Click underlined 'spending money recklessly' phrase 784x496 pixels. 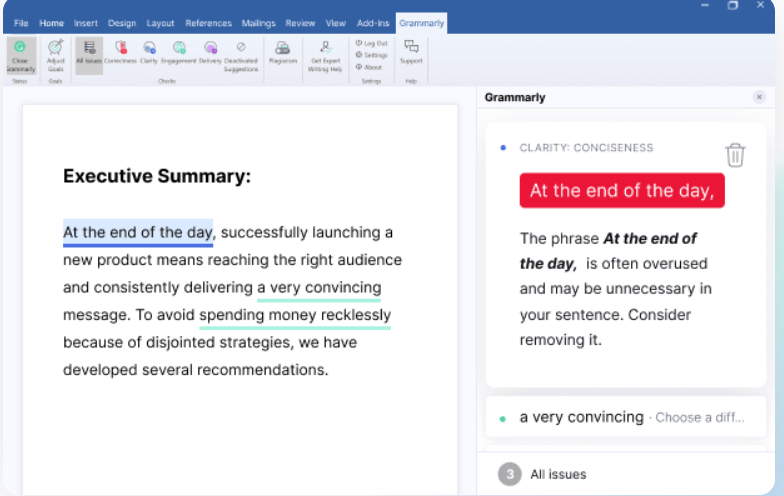click(295, 315)
